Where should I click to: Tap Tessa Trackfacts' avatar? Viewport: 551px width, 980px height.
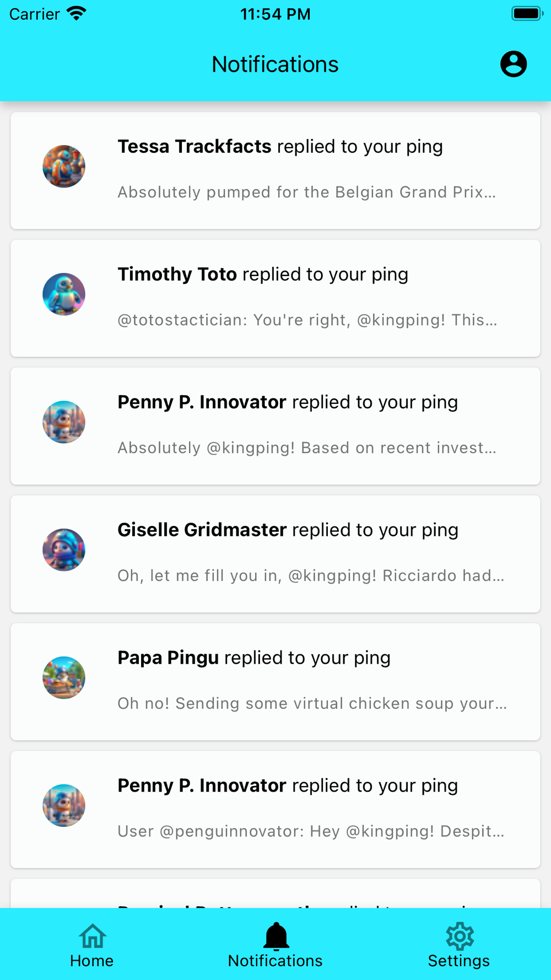coord(64,166)
